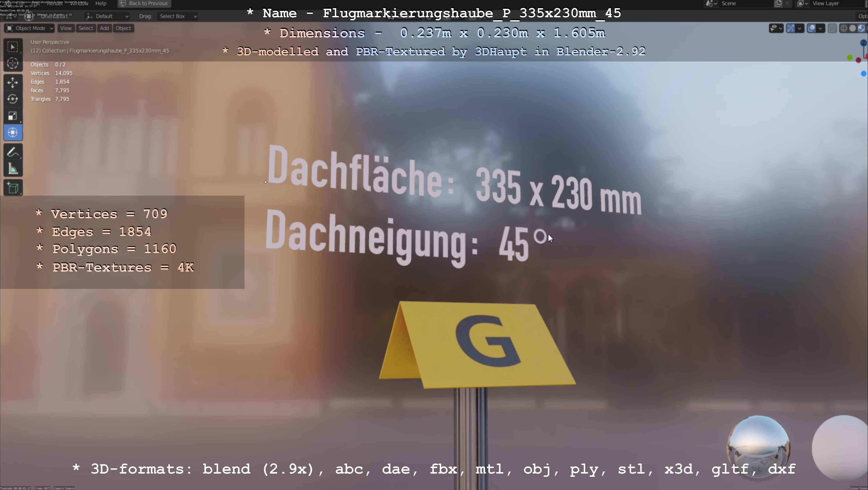Select the Add Cube tool
868x490 pixels.
tap(13, 188)
